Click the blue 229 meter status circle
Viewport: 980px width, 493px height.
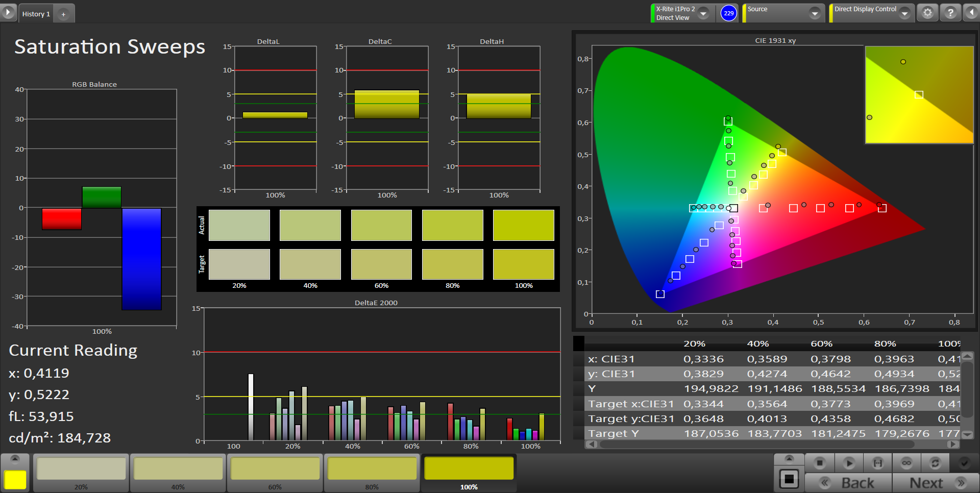[x=728, y=13]
